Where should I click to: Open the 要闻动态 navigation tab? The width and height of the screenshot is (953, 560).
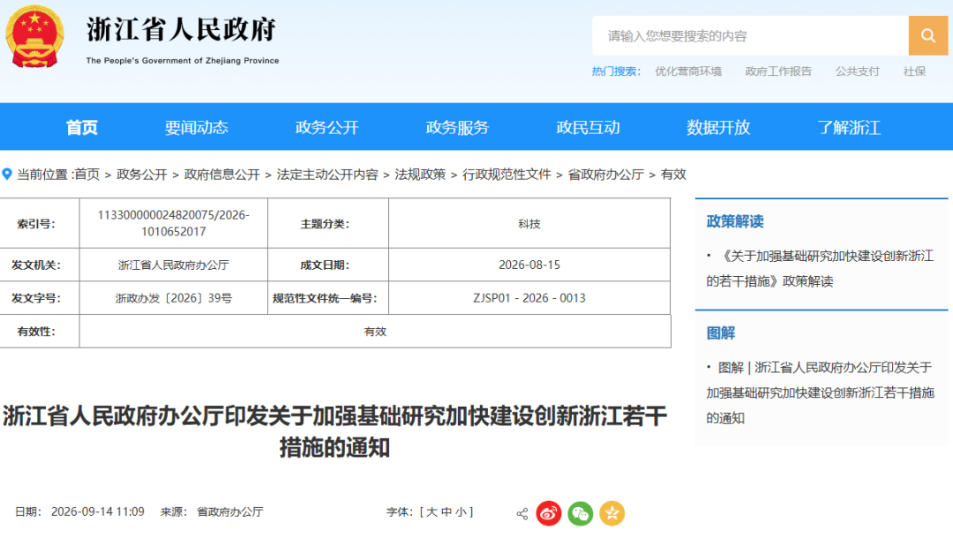point(196,128)
